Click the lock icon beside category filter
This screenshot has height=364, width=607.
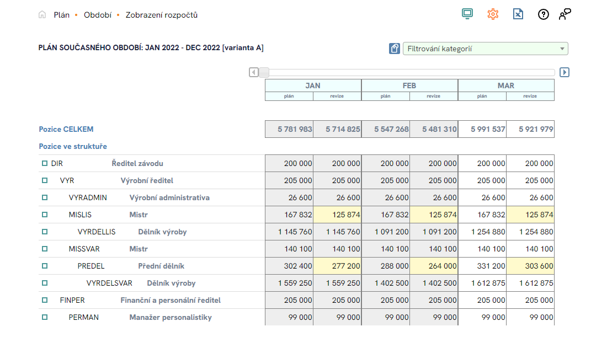pos(395,49)
